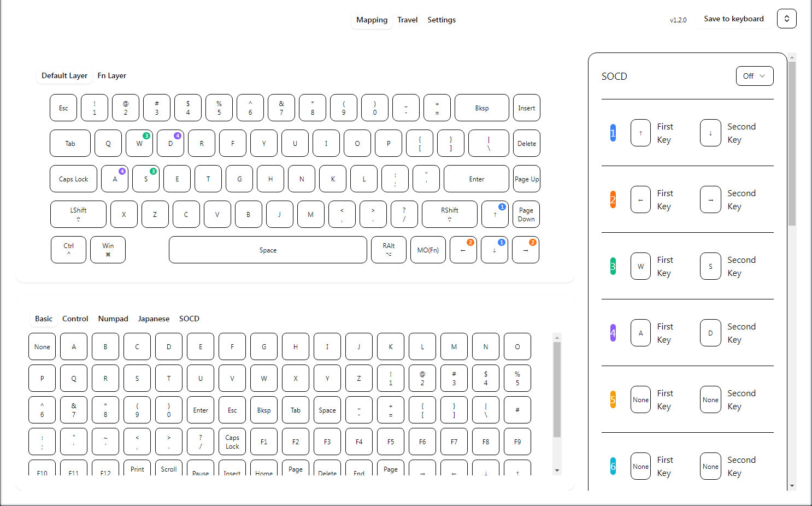Open the Travel tab
Image resolution: width=812 pixels, height=506 pixels.
point(407,20)
